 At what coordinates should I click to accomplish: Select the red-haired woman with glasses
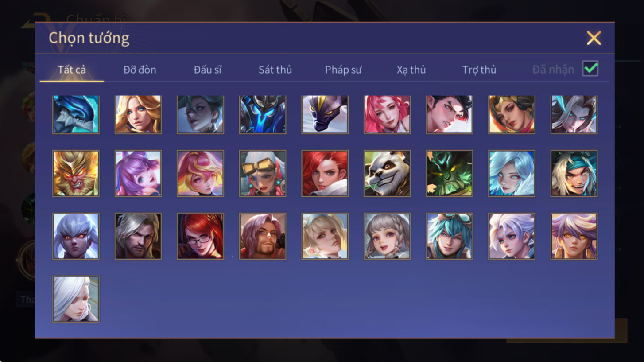(200, 236)
